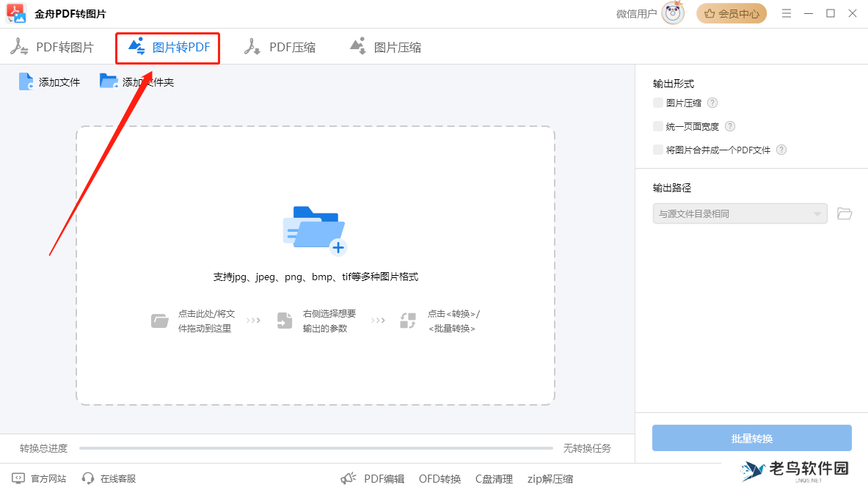Switch to the PDF转图片 tab
The height and width of the screenshot is (490, 868).
pyautogui.click(x=55, y=46)
